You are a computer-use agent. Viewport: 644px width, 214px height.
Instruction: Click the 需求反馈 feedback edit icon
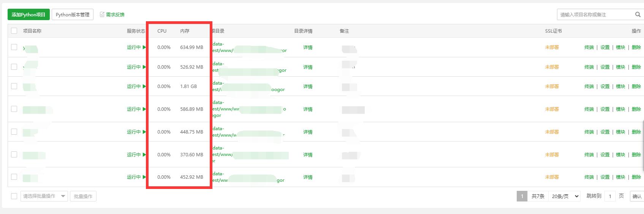tap(102, 14)
